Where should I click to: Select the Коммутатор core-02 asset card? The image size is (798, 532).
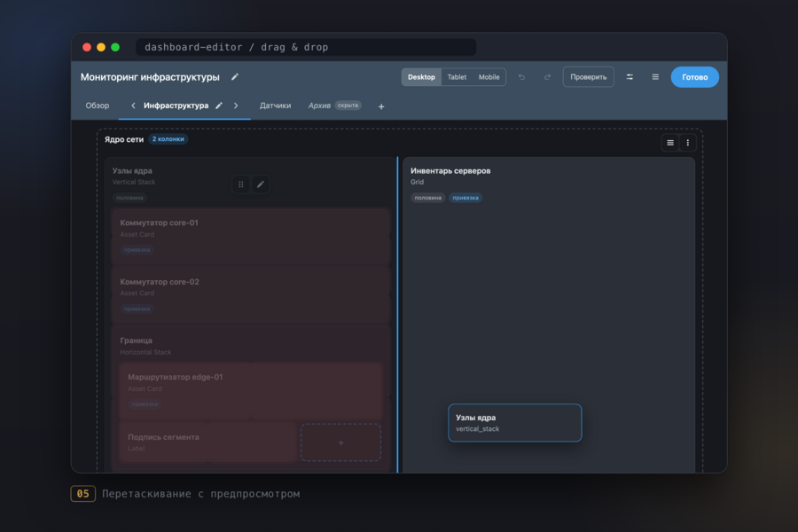coord(251,294)
